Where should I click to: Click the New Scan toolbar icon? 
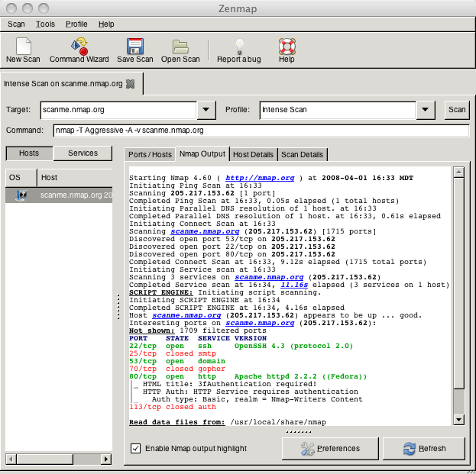click(24, 46)
